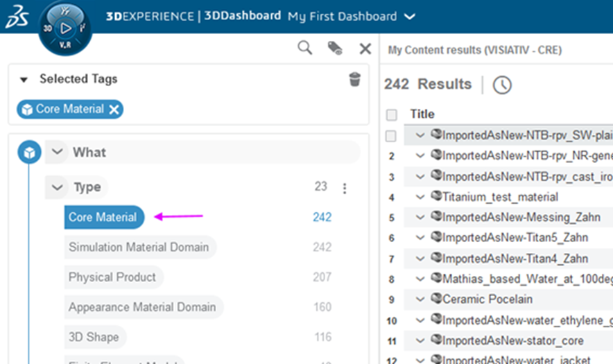Open the Type options three-dot menu

pos(345,188)
